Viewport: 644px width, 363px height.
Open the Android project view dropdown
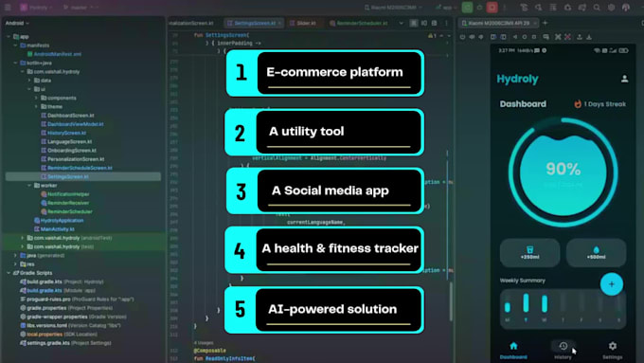[x=17, y=23]
